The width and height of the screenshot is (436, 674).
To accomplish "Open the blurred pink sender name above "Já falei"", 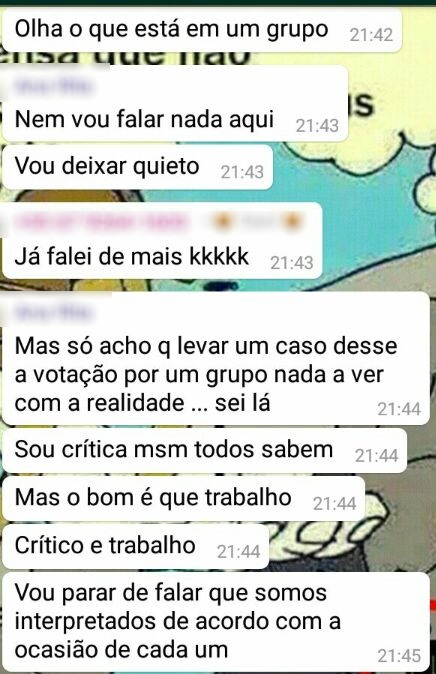I will 102,222.
